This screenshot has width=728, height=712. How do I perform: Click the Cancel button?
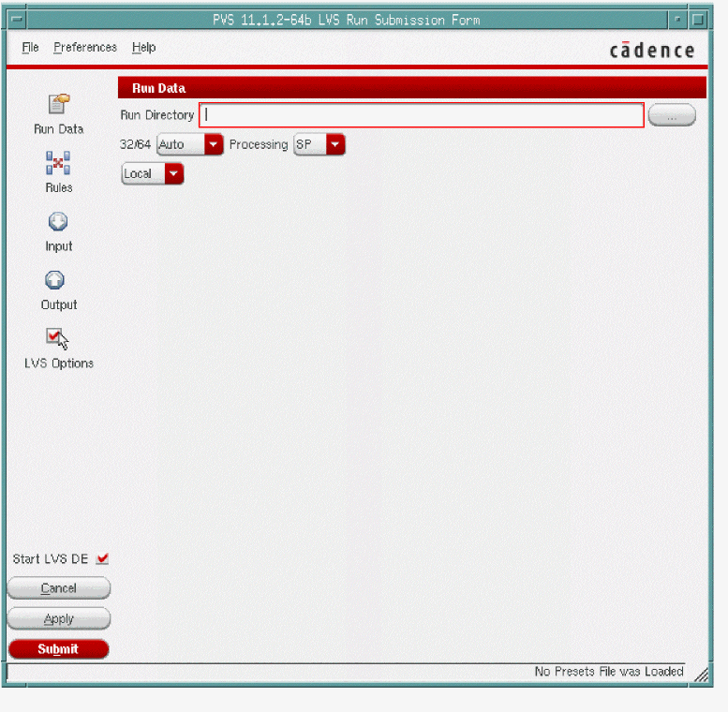tap(59, 588)
